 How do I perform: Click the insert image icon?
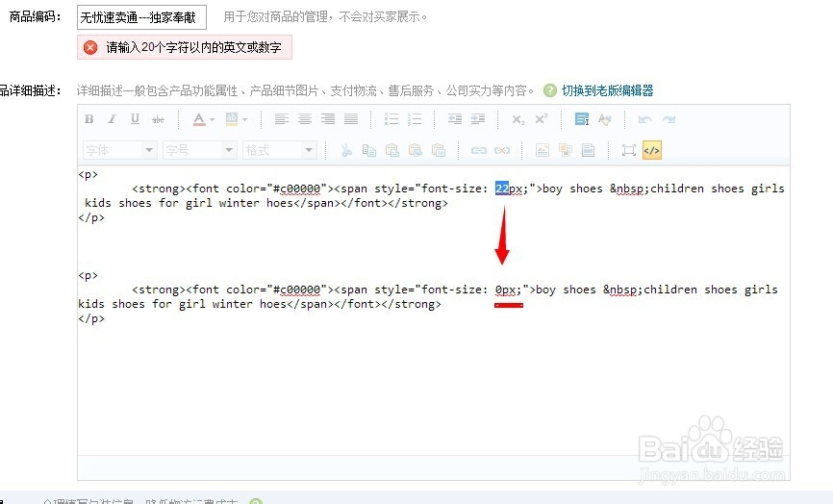click(x=542, y=150)
